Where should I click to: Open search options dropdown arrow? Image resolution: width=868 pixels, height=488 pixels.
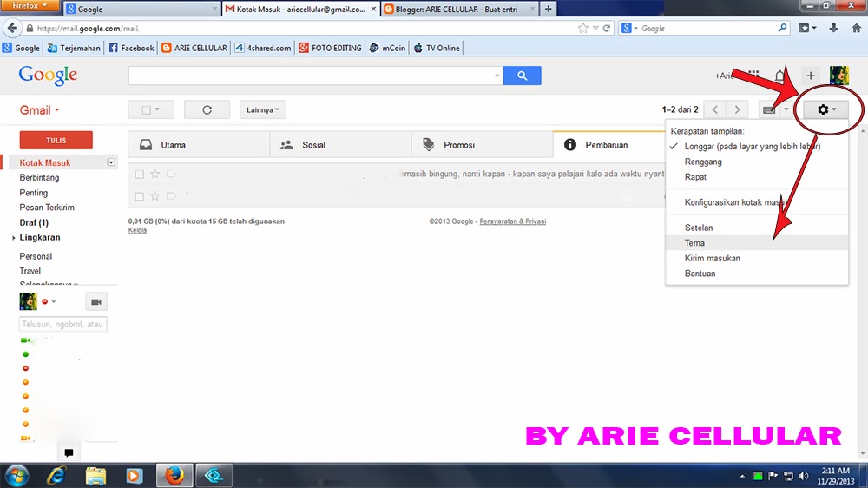pyautogui.click(x=497, y=76)
